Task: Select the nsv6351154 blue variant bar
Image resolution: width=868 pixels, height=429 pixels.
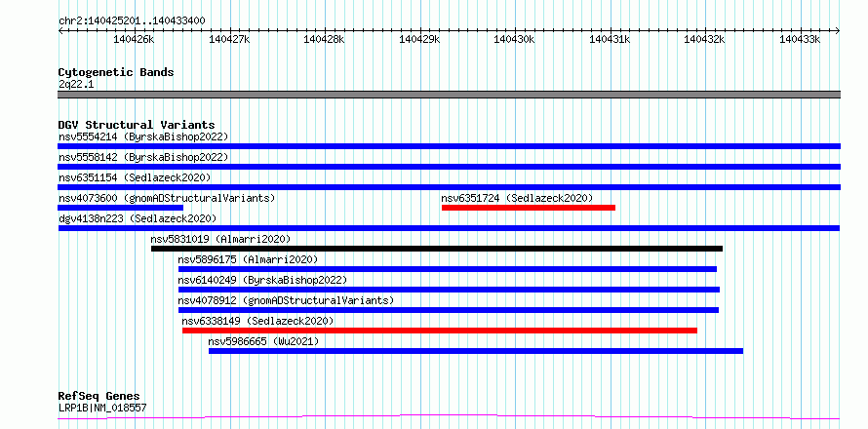Action: (x=449, y=187)
